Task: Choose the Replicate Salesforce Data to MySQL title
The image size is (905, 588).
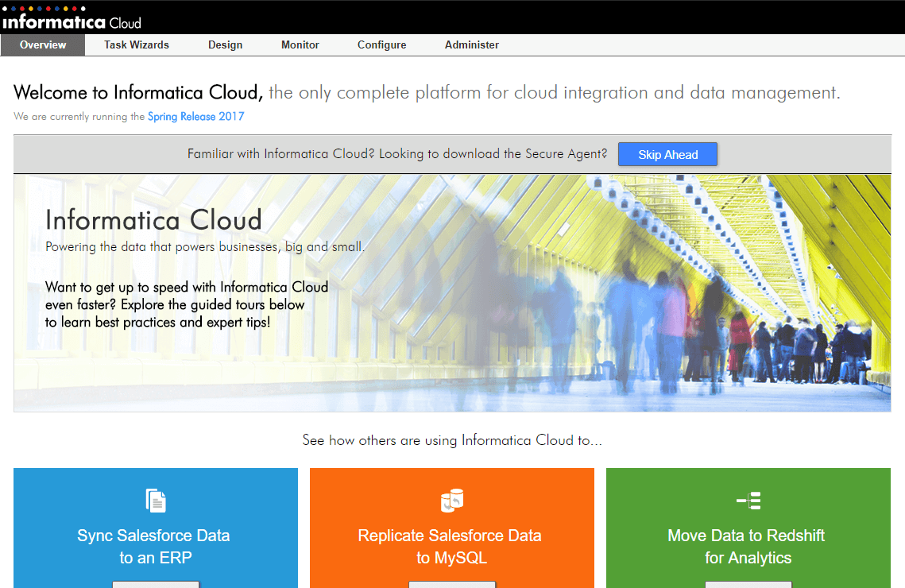Action: (450, 547)
